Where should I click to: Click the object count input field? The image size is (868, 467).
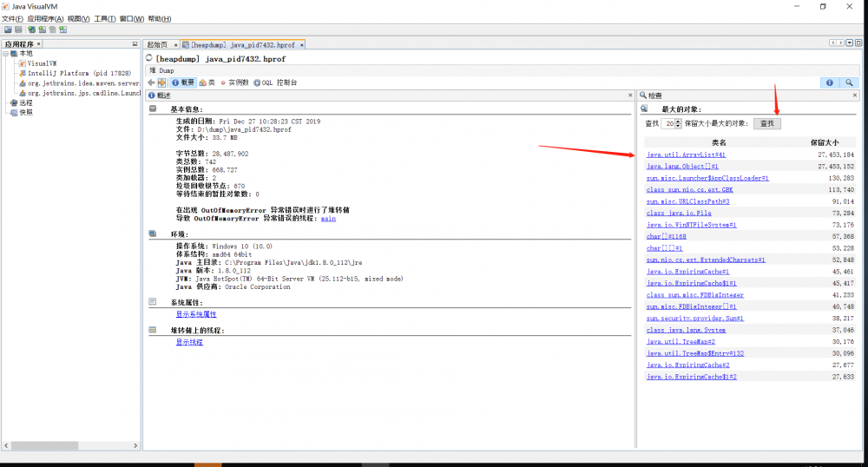point(669,123)
